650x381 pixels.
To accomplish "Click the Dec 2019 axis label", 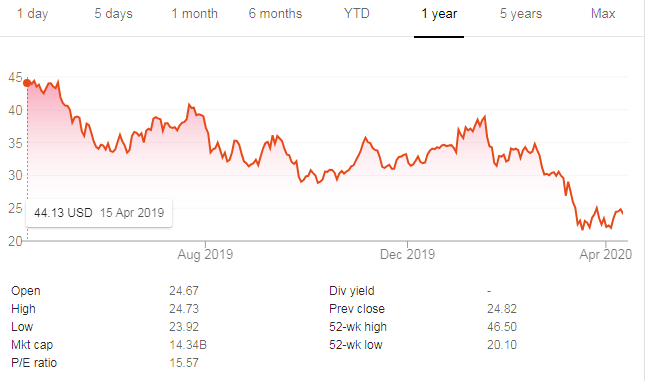I will (407, 254).
